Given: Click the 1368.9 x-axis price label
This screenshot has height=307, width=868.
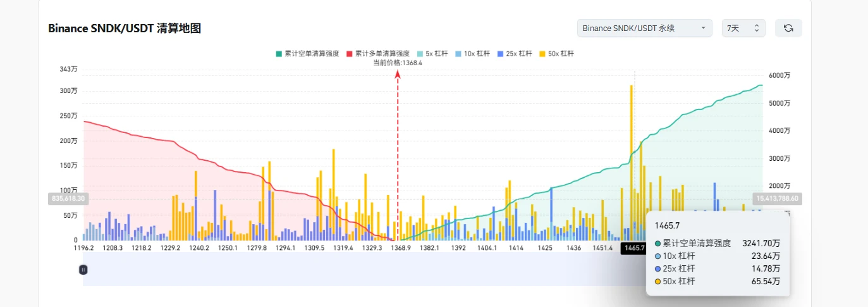Looking at the screenshot, I should coord(401,248).
